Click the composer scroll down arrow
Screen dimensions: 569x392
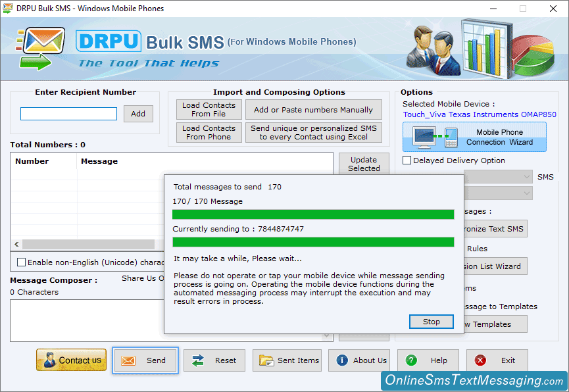[x=326, y=336]
